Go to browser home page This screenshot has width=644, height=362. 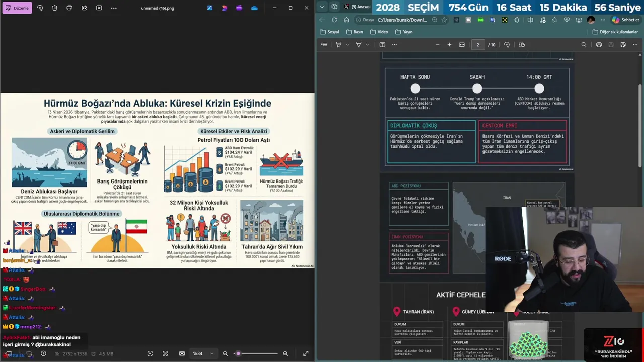coord(346,20)
